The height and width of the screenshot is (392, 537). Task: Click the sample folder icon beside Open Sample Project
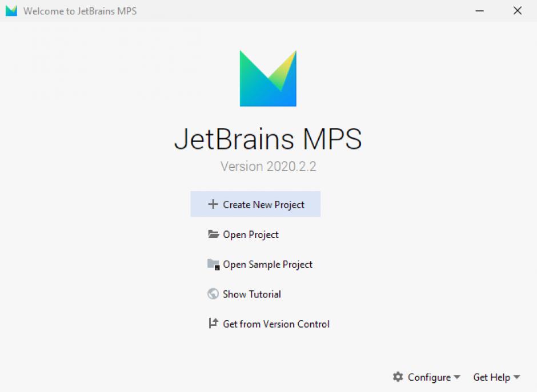[213, 264]
